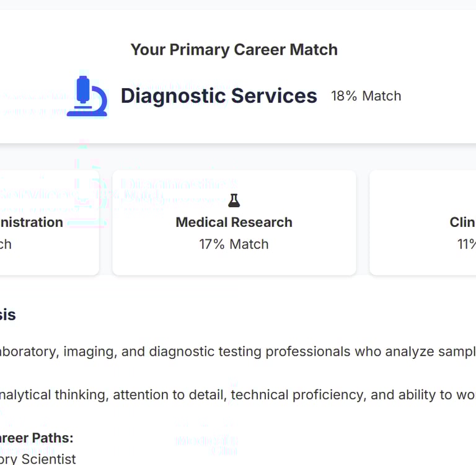Click the laboratory, imaging description line
The width and height of the screenshot is (476, 465).
[236, 352]
